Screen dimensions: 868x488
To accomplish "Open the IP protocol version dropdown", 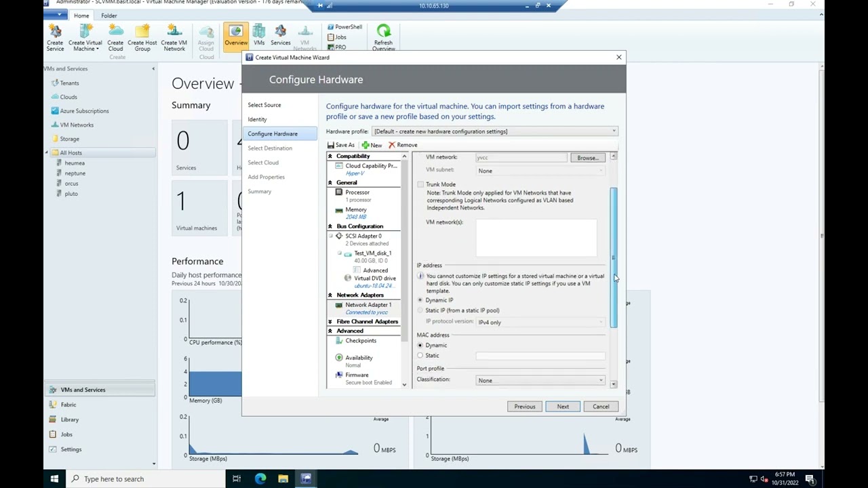I will tap(540, 323).
